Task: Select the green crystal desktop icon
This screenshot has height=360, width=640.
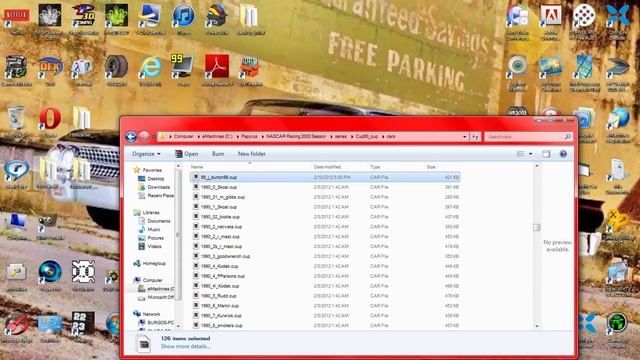Action: pos(116,18)
